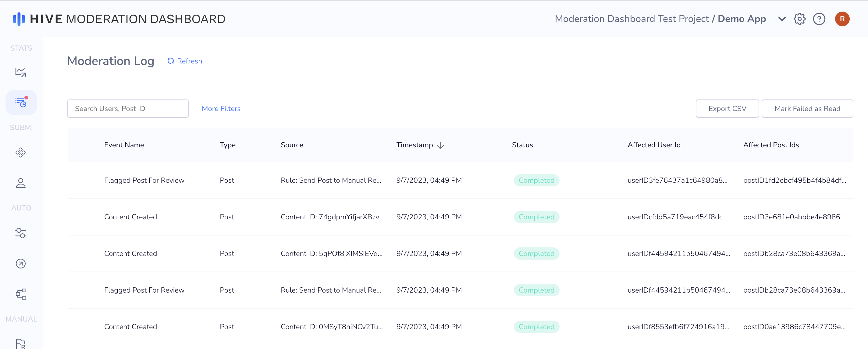The height and width of the screenshot is (349, 868).
Task: Open the manual review flag icon
Action: 21,343
